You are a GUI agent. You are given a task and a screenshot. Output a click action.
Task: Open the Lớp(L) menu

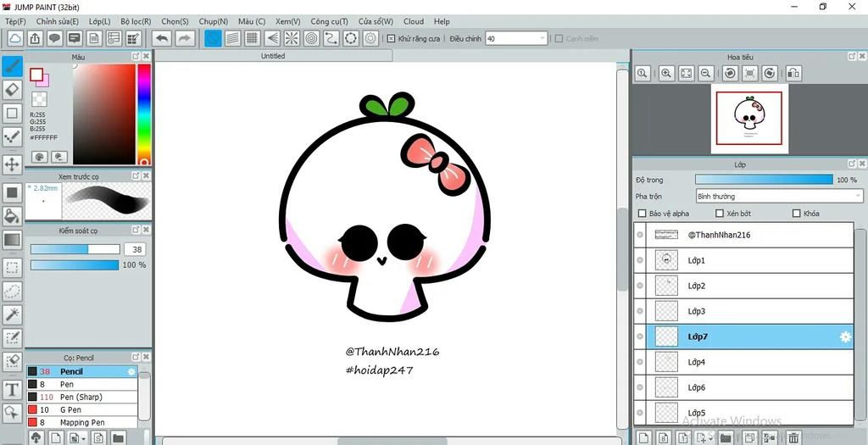click(100, 21)
